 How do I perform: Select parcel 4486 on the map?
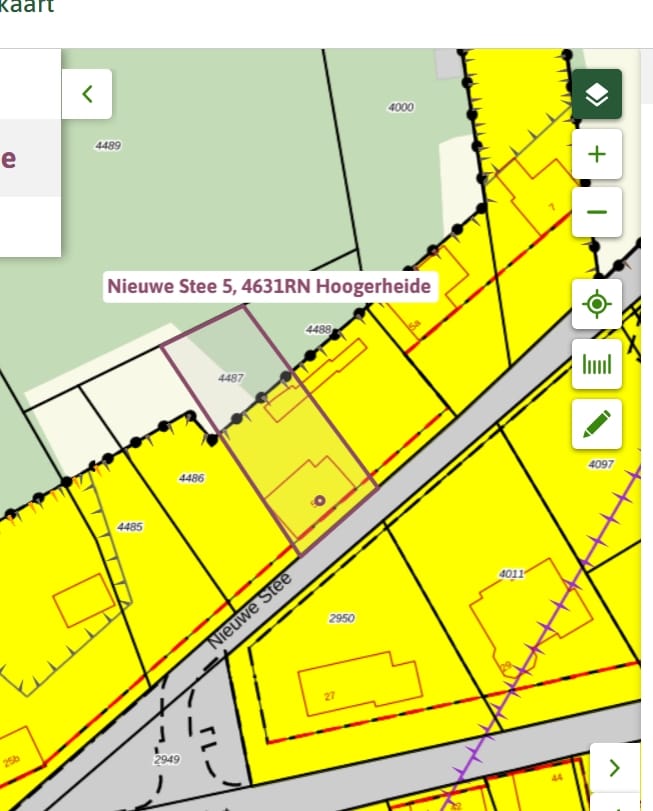point(191,478)
